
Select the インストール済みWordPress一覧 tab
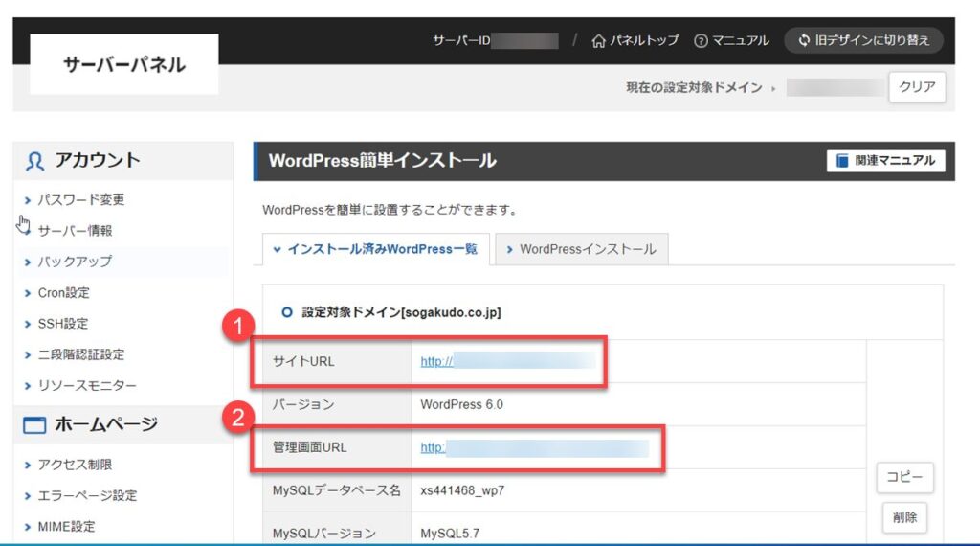[x=375, y=250]
